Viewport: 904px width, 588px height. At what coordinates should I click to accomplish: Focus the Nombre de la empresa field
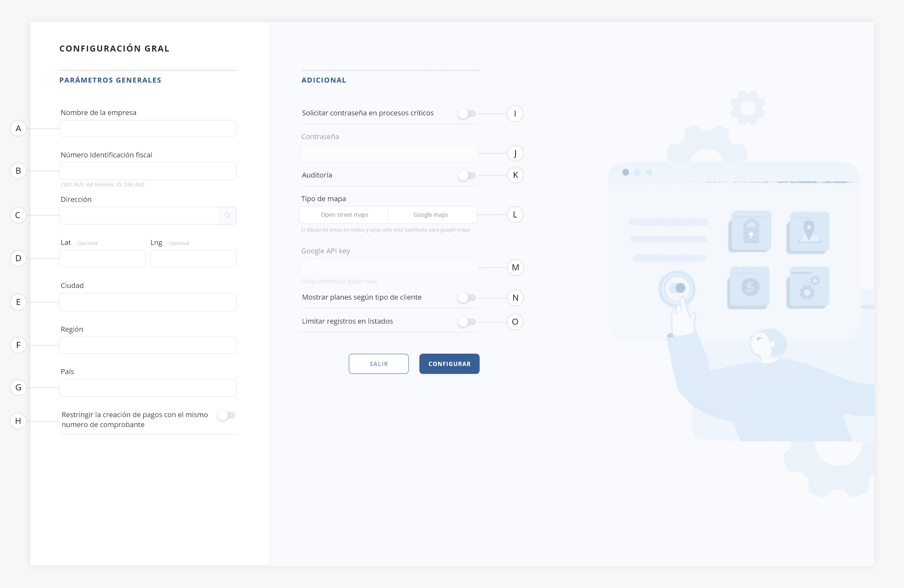coord(148,129)
